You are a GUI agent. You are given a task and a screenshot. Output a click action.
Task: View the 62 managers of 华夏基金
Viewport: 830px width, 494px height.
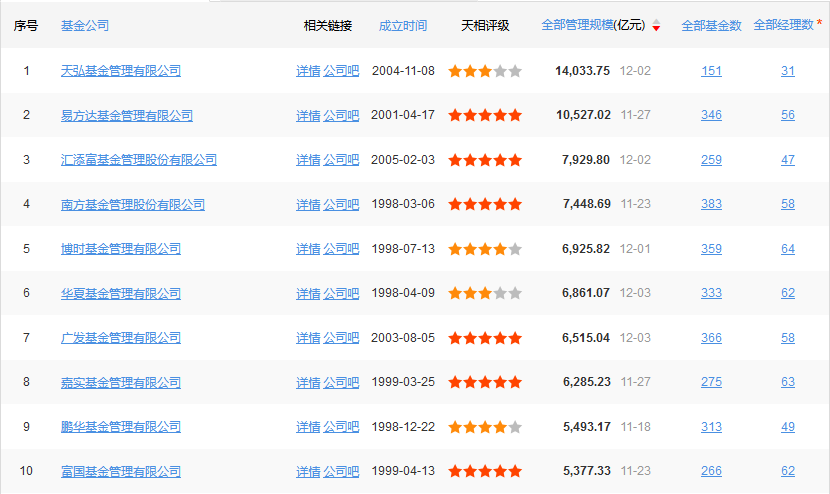click(x=788, y=293)
